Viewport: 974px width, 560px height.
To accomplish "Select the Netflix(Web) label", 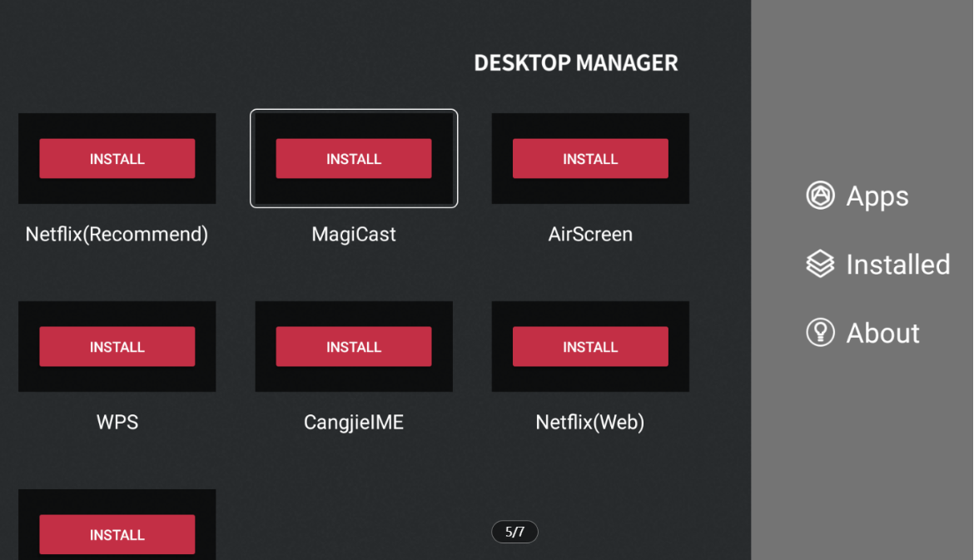I will tap(590, 422).
